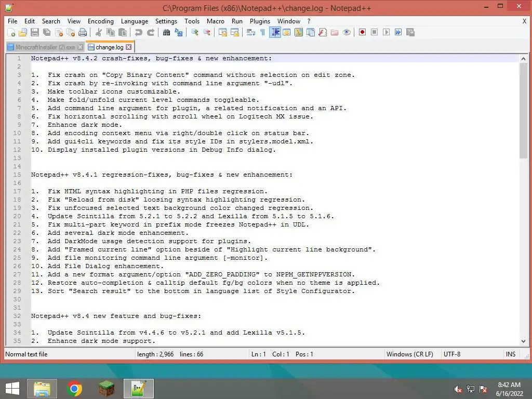Click UTF-8 encoding in status bar
Screen dimensions: 532x399
pyautogui.click(x=452, y=354)
